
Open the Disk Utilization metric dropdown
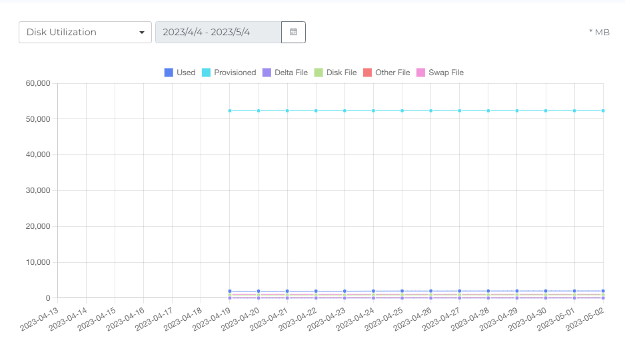tap(85, 32)
